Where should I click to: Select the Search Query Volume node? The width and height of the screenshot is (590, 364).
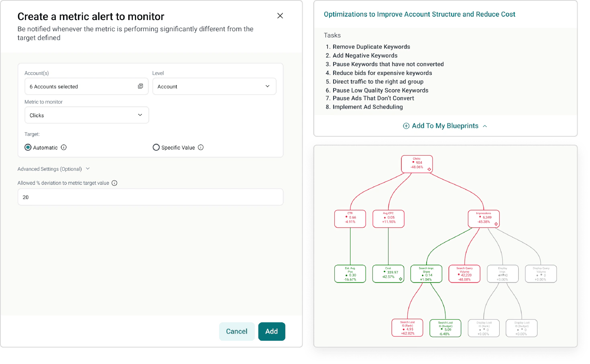(464, 274)
